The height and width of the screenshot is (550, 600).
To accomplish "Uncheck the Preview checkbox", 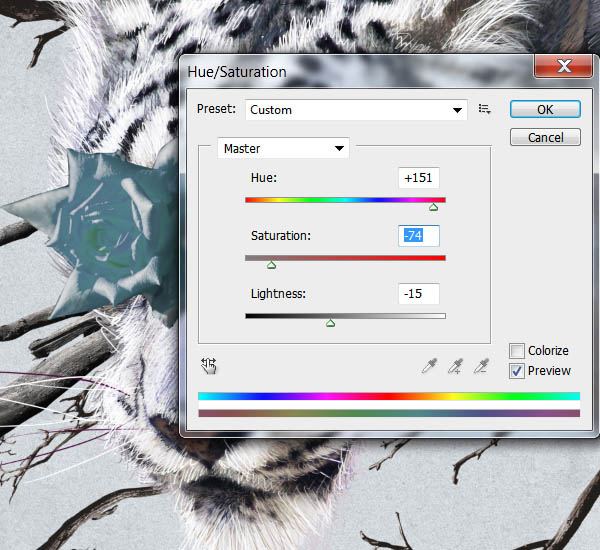I will point(517,371).
